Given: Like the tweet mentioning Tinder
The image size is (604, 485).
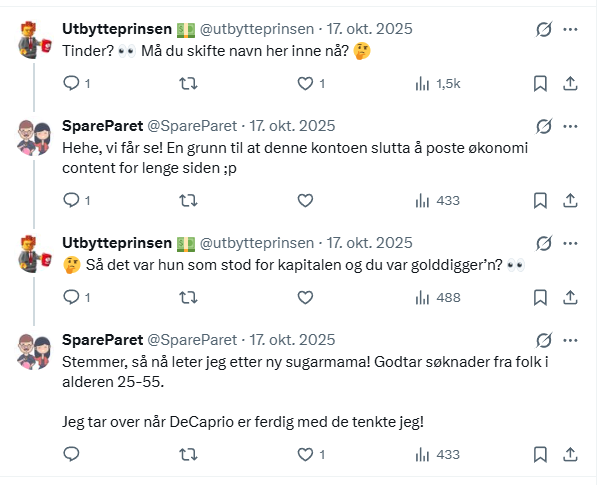Looking at the screenshot, I should [306, 84].
